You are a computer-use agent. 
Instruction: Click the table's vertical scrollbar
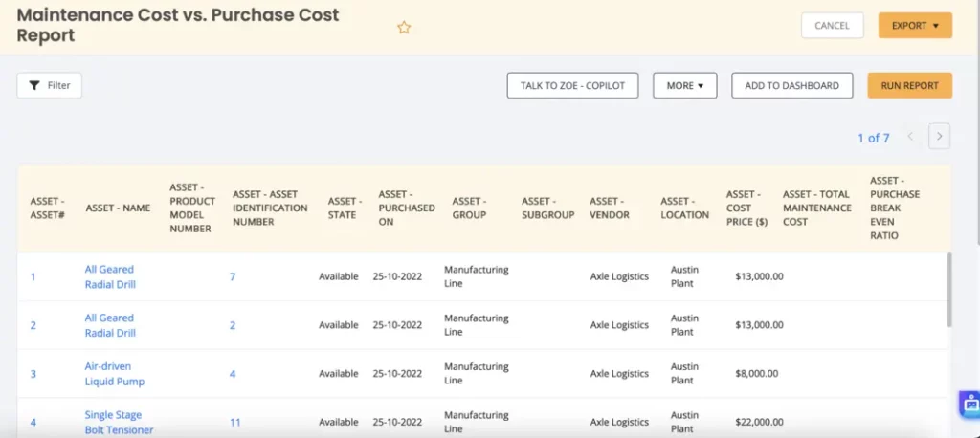[948, 290]
